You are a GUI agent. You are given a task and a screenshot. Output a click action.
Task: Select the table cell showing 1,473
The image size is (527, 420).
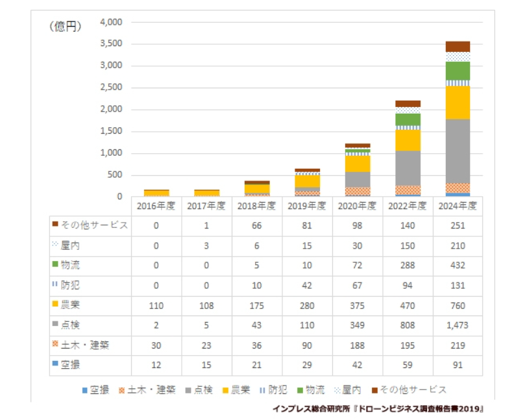tap(458, 325)
